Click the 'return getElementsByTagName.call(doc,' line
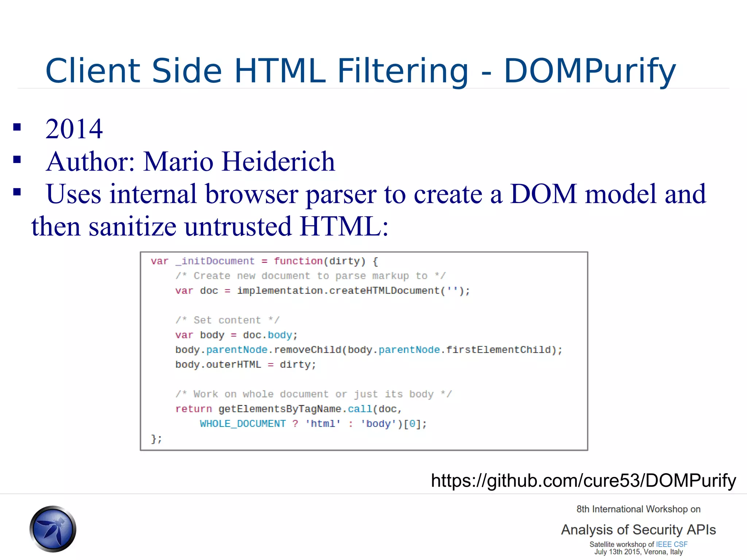The width and height of the screenshot is (747, 560). click(289, 409)
